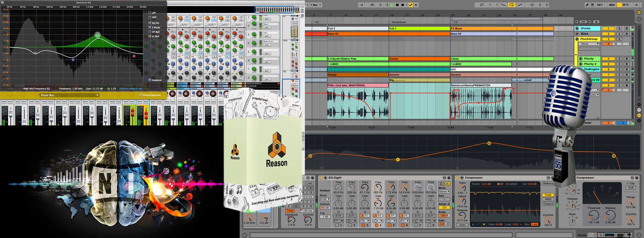Image resolution: width=644 pixels, height=238 pixels.
Task: Click EQ Eight headphone audition icon
Action: [x=441, y=183]
